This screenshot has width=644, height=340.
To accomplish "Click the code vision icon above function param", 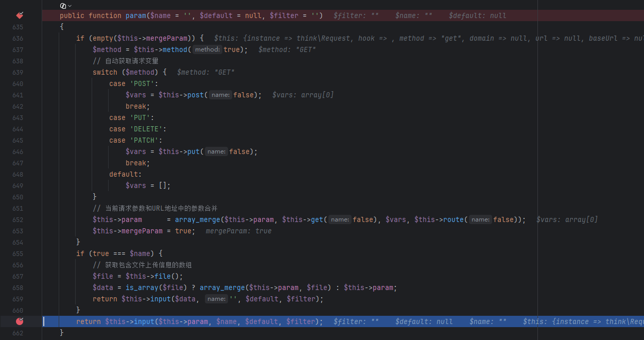I will point(63,6).
